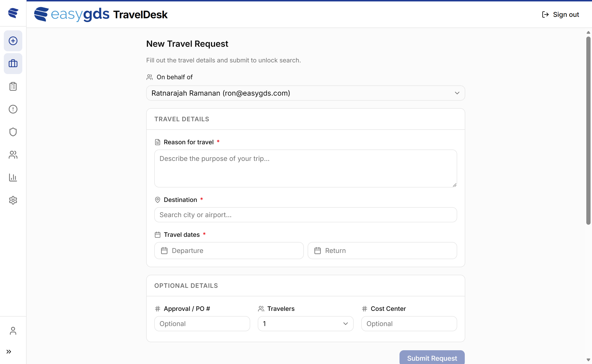Open the On behalf of user dropdown

pyautogui.click(x=305, y=93)
